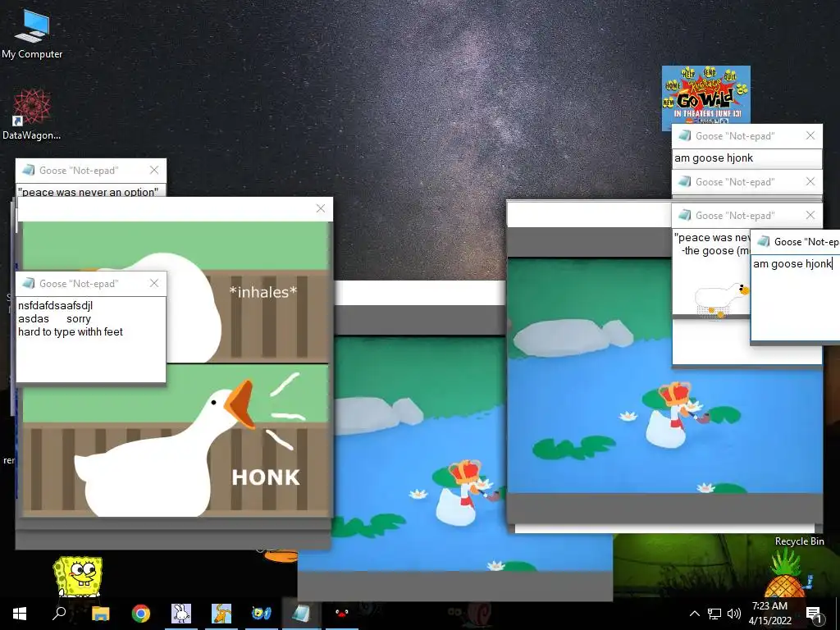Open the clock showing 7:23 AM

click(769, 613)
